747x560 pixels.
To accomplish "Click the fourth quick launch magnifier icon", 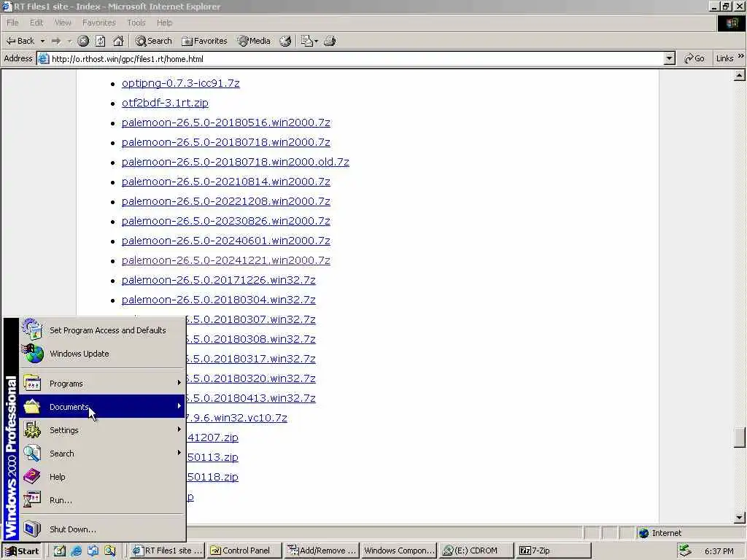I will coord(110,551).
